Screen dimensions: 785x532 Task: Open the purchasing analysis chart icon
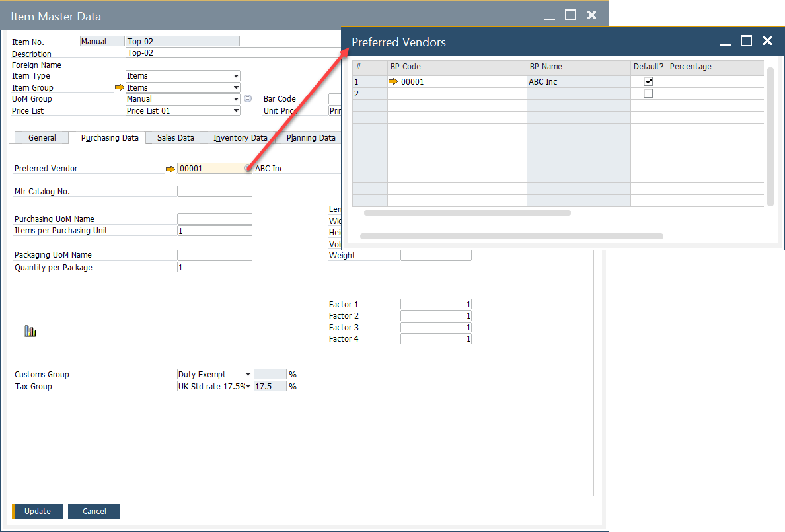(30, 331)
